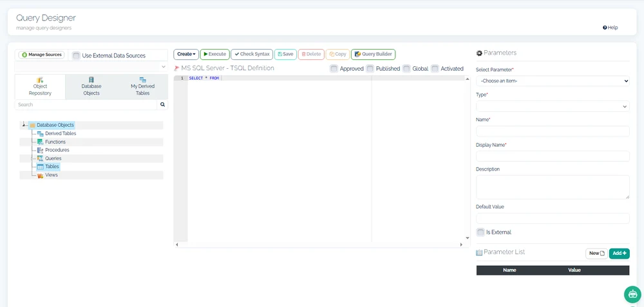Select the Database Objects folder icon
This screenshot has width=644, height=307.
click(x=32, y=125)
